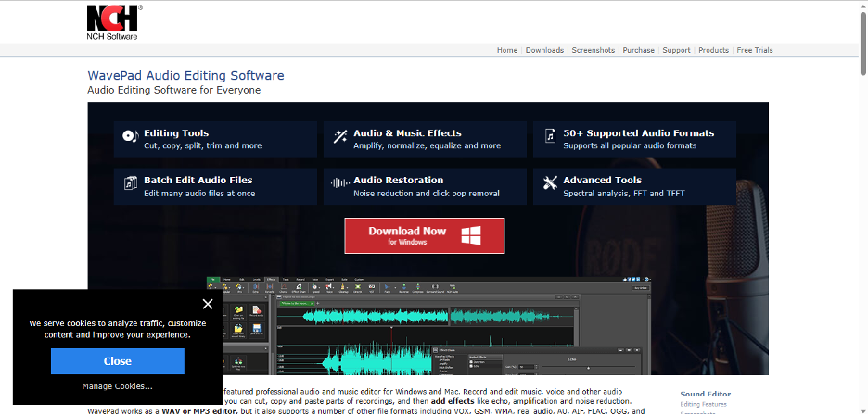Screen dimensions: 868x415
Task: Click 'Audio Editing Software for Everyone' subtitle
Action: (173, 90)
